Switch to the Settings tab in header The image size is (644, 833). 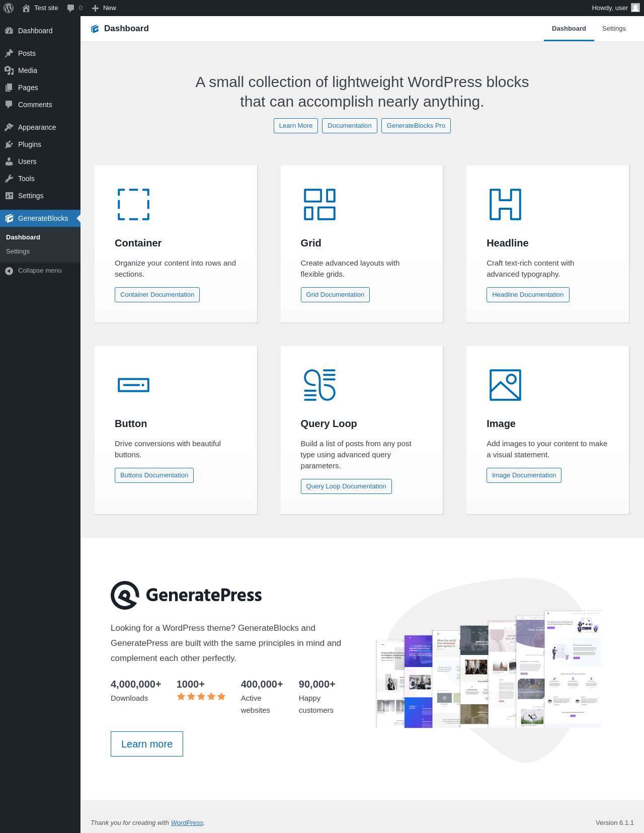(614, 29)
